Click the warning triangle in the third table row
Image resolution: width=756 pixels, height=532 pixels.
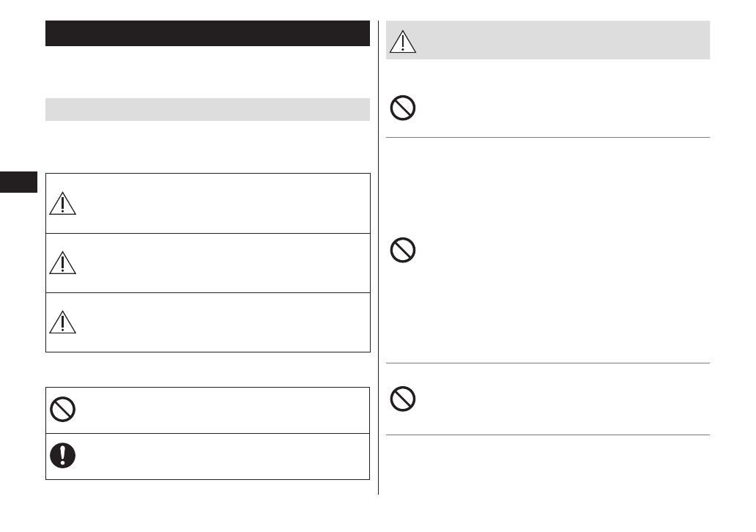pos(63,322)
